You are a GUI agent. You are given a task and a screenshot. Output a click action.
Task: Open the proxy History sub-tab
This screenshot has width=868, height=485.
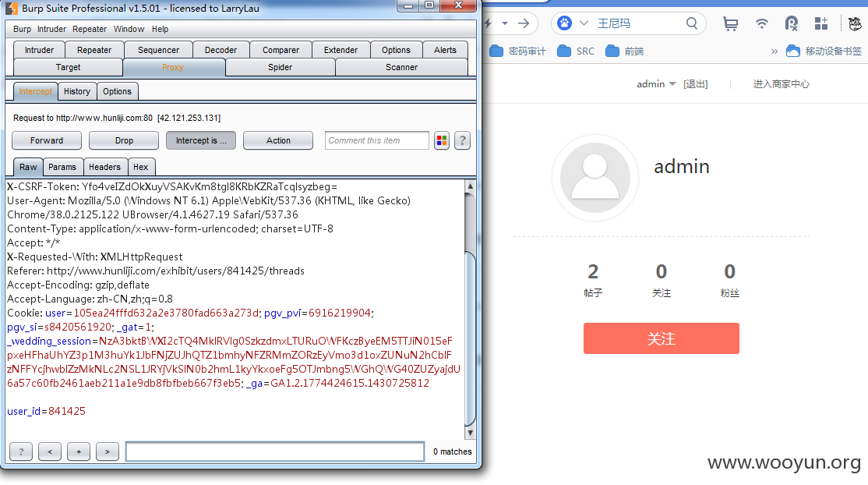pyautogui.click(x=77, y=91)
